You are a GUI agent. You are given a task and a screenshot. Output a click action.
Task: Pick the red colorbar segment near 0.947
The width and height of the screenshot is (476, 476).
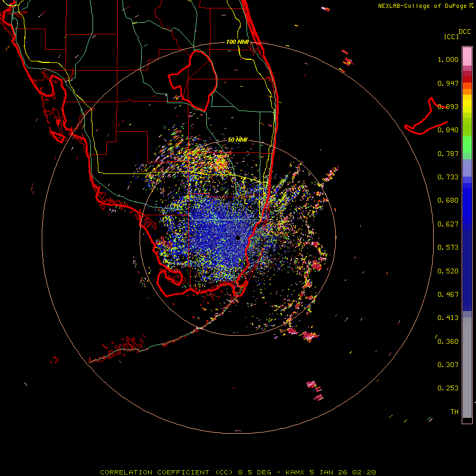point(467,79)
